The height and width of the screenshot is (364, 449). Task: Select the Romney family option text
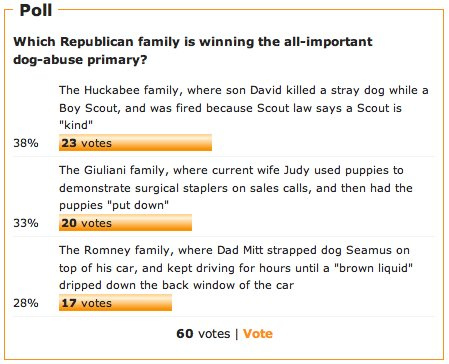[x=236, y=268]
